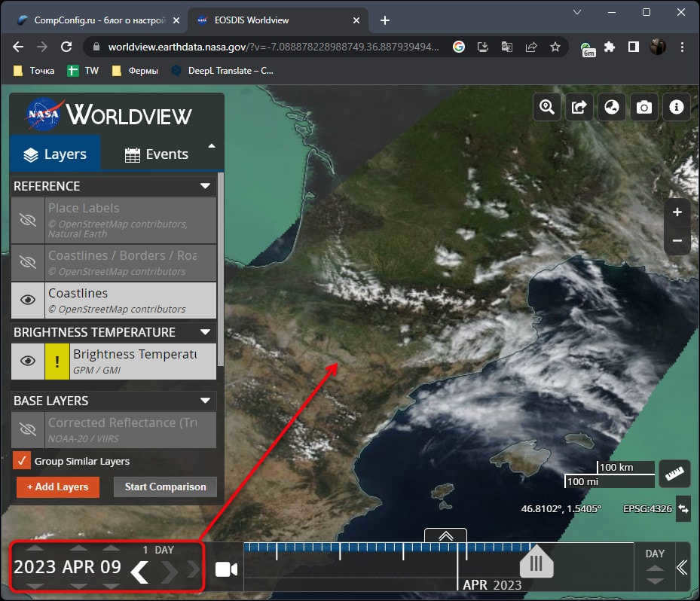Reload the page in Chrome
The image size is (700, 601).
(x=66, y=47)
